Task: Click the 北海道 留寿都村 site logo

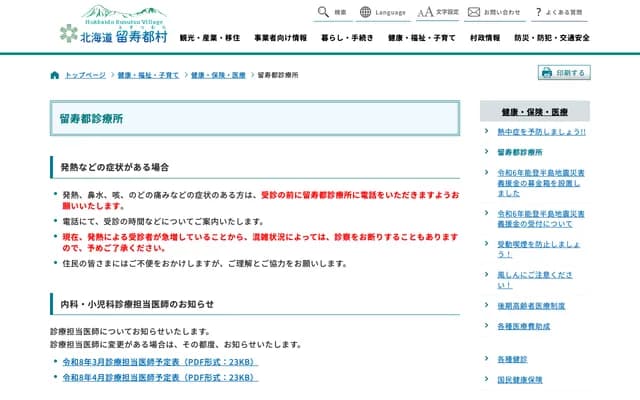Action: point(114,24)
